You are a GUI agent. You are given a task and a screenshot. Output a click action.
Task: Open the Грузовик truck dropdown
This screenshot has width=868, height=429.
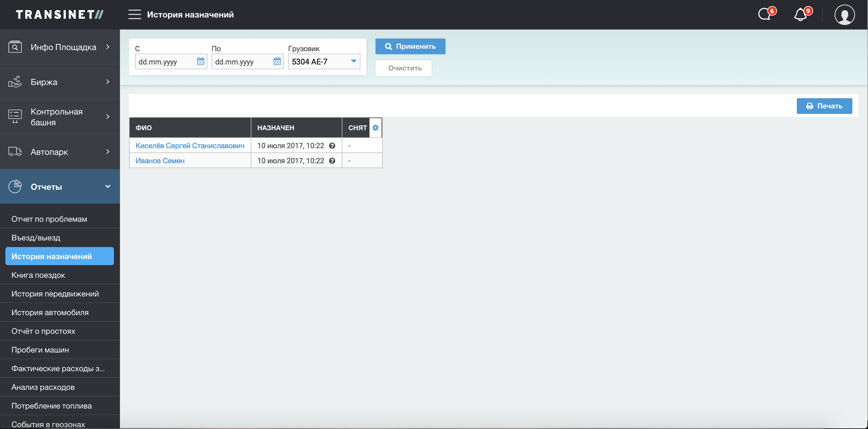click(324, 62)
